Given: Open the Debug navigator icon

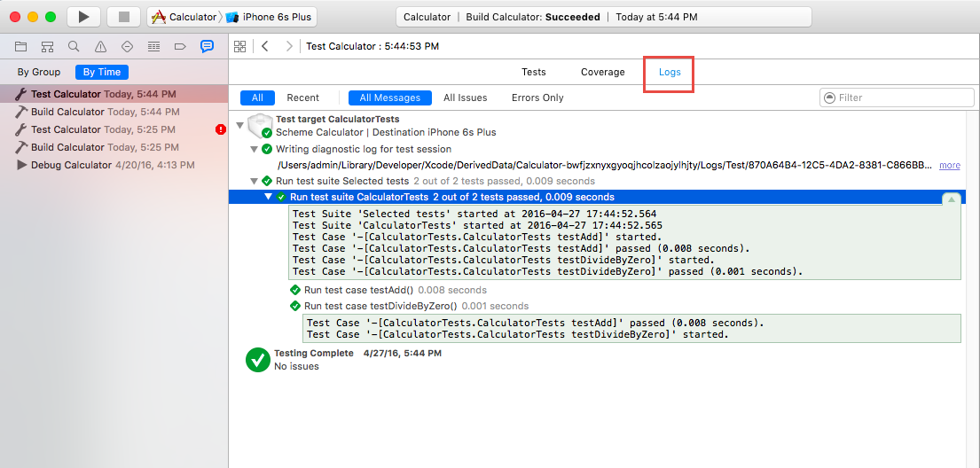Looking at the screenshot, I should tap(153, 46).
